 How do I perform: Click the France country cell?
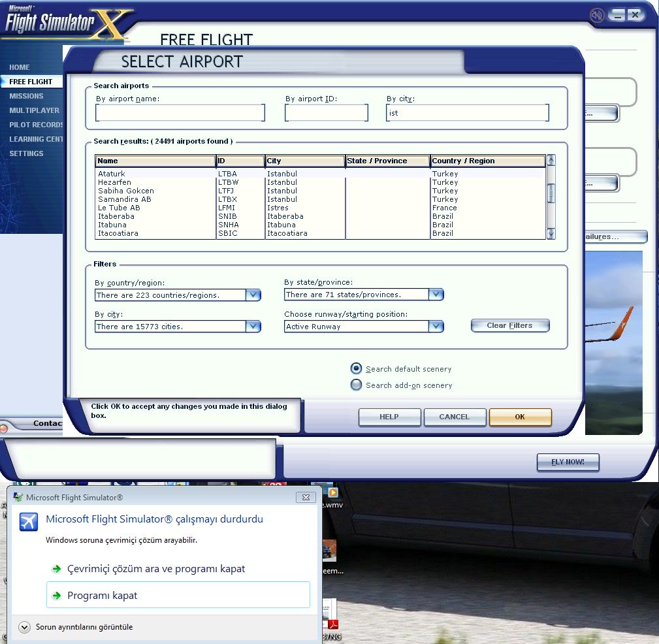coord(444,208)
